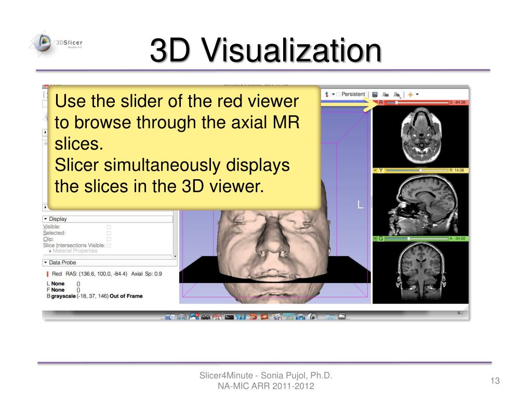Click the L None layer row
The image size is (532, 399).
63,284
